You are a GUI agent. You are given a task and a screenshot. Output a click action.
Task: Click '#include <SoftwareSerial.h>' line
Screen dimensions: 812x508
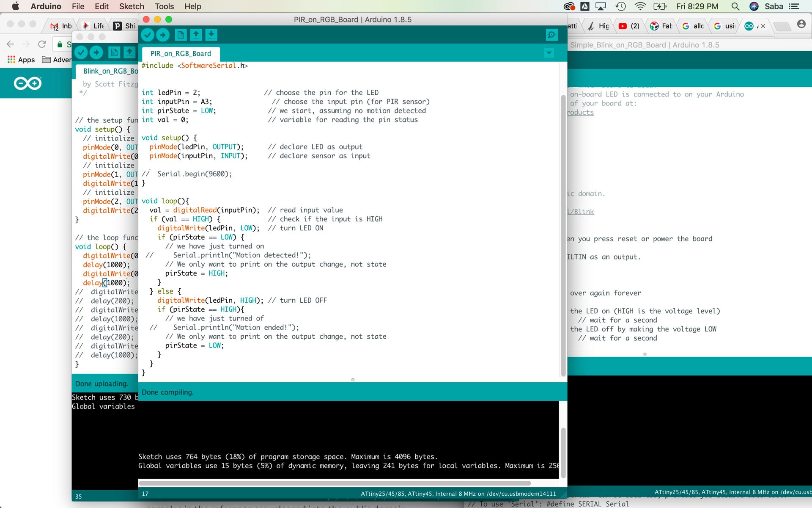(x=195, y=66)
